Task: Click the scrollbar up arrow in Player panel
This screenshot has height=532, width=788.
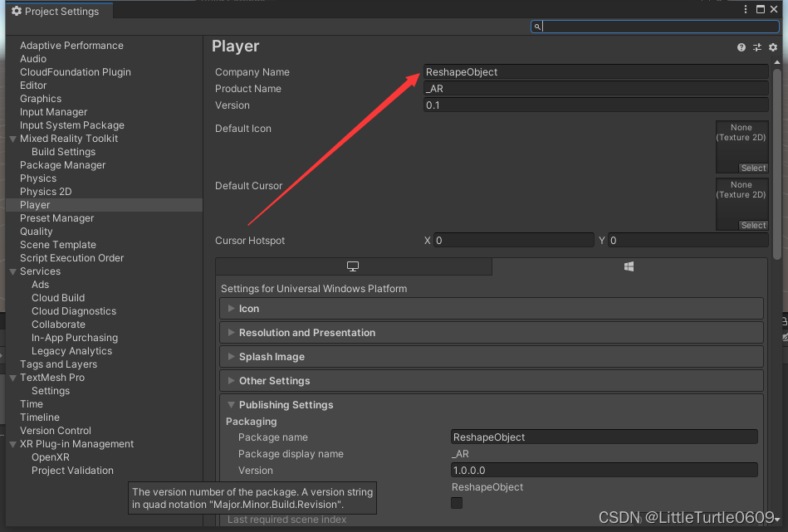Action: pos(777,63)
